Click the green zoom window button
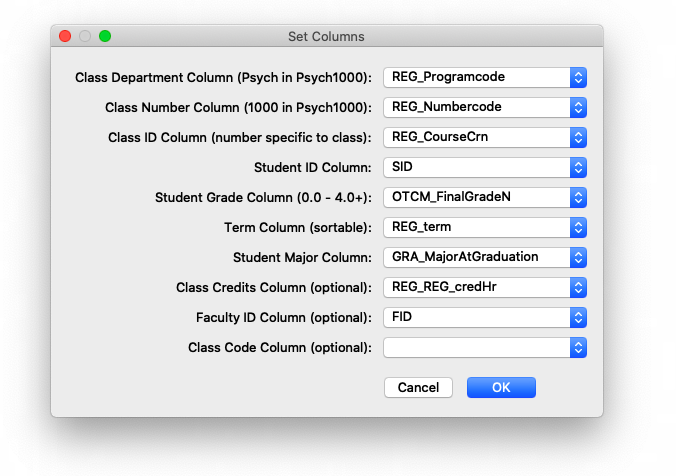676x476 pixels. coord(105,37)
